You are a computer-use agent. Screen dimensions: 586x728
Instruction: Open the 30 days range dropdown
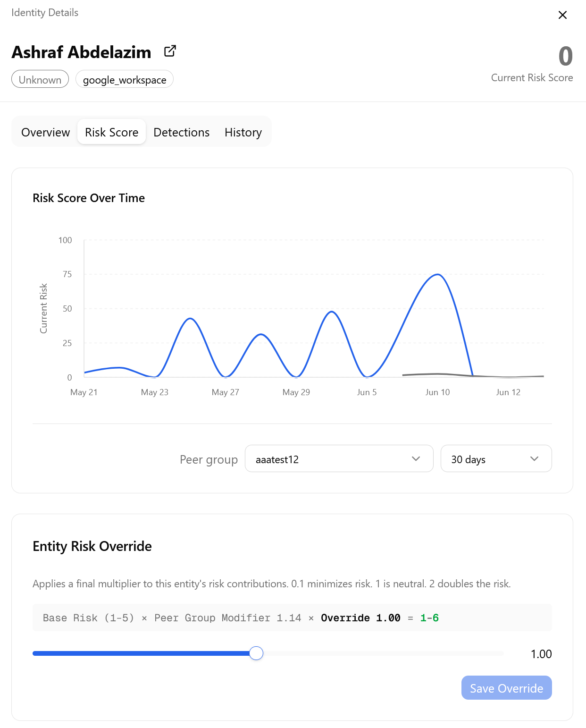496,458
